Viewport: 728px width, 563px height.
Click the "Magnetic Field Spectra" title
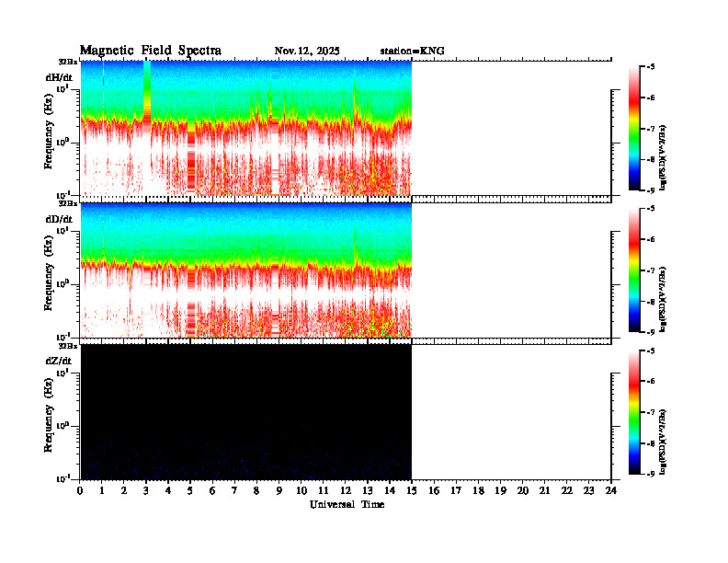point(151,51)
